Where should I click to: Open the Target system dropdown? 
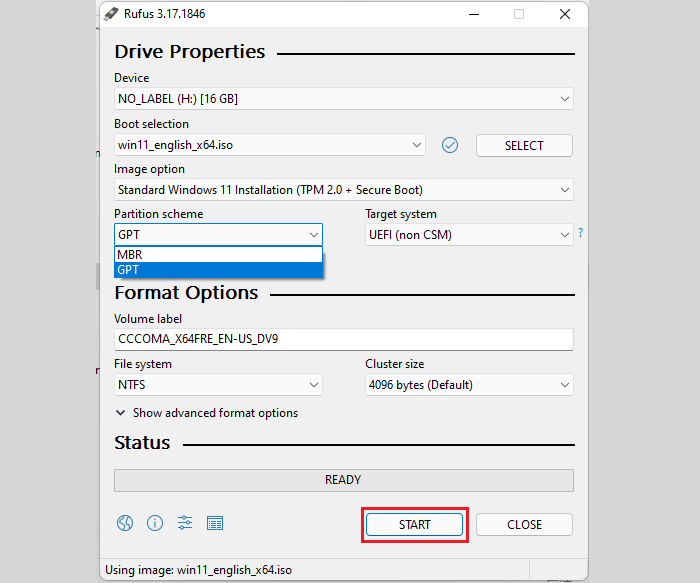tap(469, 234)
